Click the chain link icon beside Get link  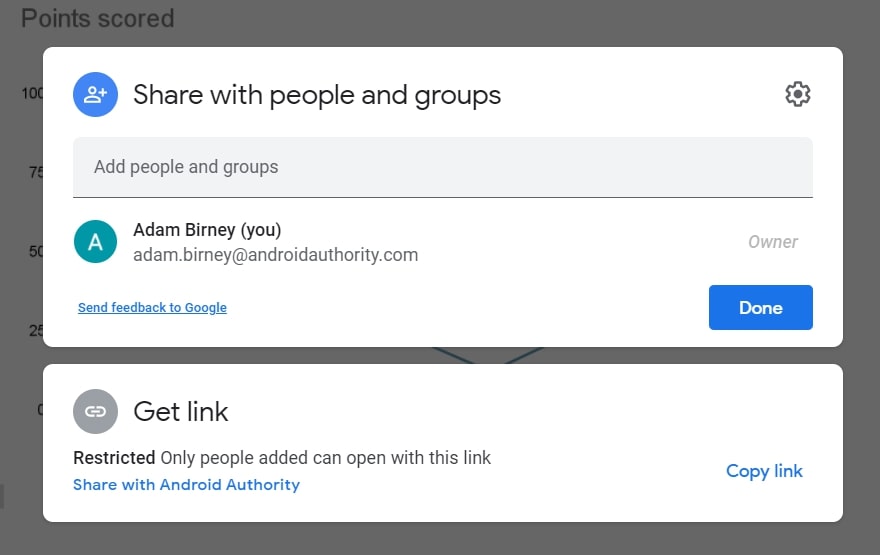pyautogui.click(x=95, y=411)
